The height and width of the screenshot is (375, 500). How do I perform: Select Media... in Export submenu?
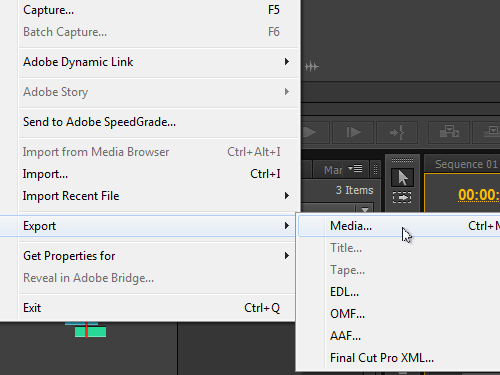[399, 226]
